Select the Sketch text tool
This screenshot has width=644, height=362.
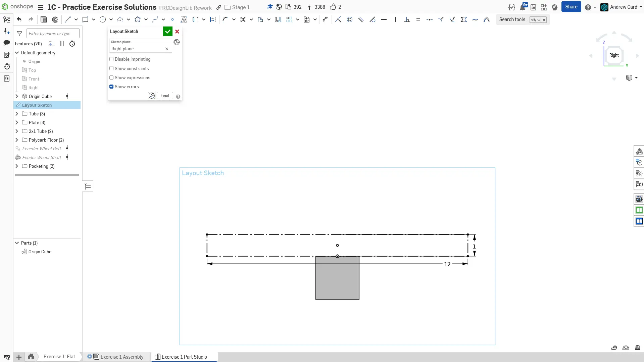tap(184, 19)
